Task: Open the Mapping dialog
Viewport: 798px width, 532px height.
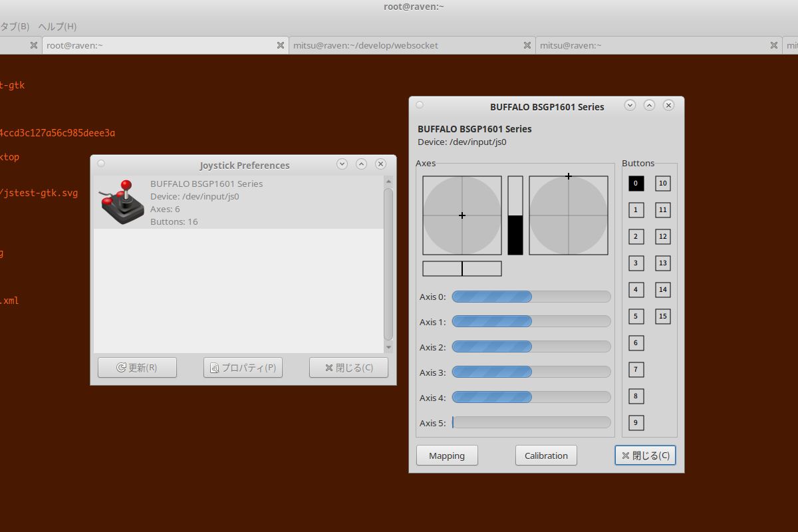Action: tap(446, 456)
